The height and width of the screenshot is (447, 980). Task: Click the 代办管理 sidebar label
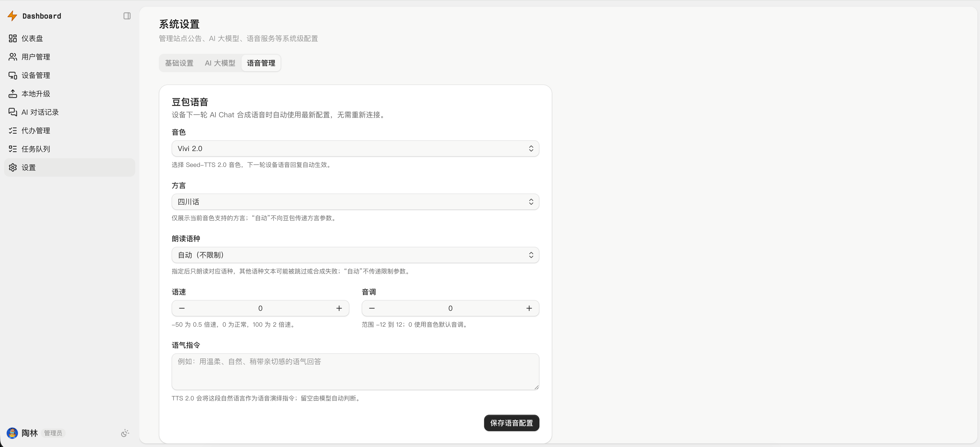click(x=36, y=130)
